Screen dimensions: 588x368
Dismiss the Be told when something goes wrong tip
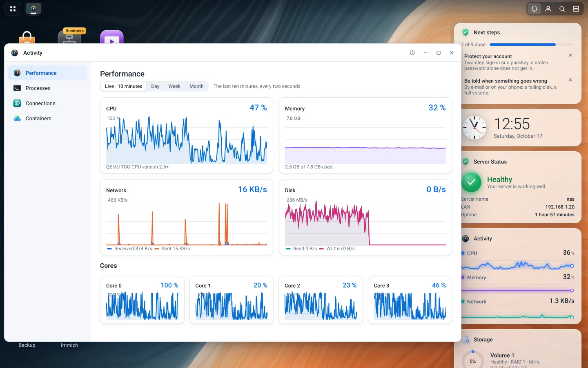click(570, 80)
